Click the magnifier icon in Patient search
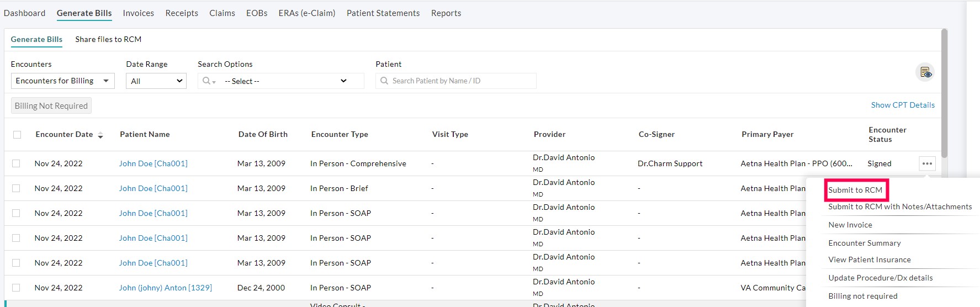 click(x=384, y=81)
